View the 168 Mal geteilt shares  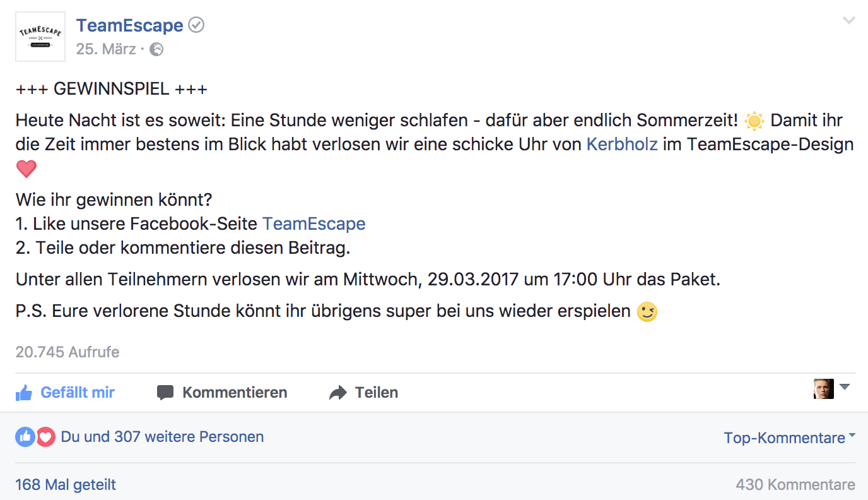[66, 485]
